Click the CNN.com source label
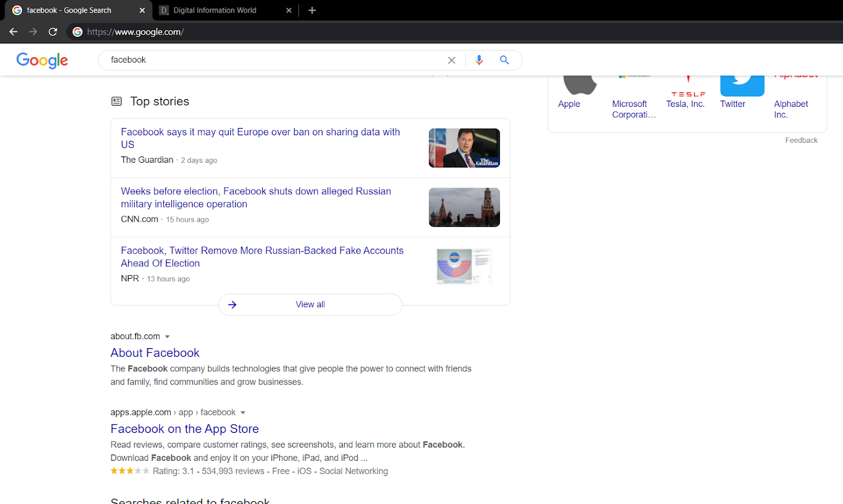The image size is (843, 504). 140,219
